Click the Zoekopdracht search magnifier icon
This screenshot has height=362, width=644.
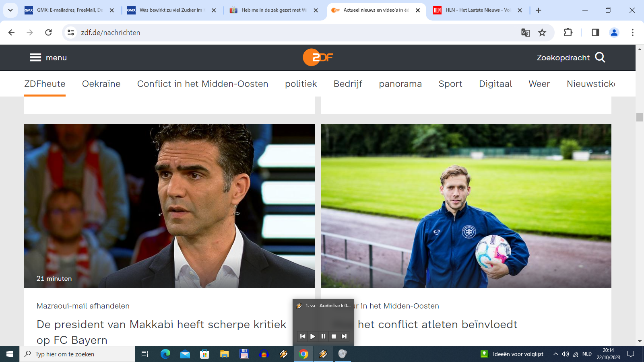coord(600,58)
